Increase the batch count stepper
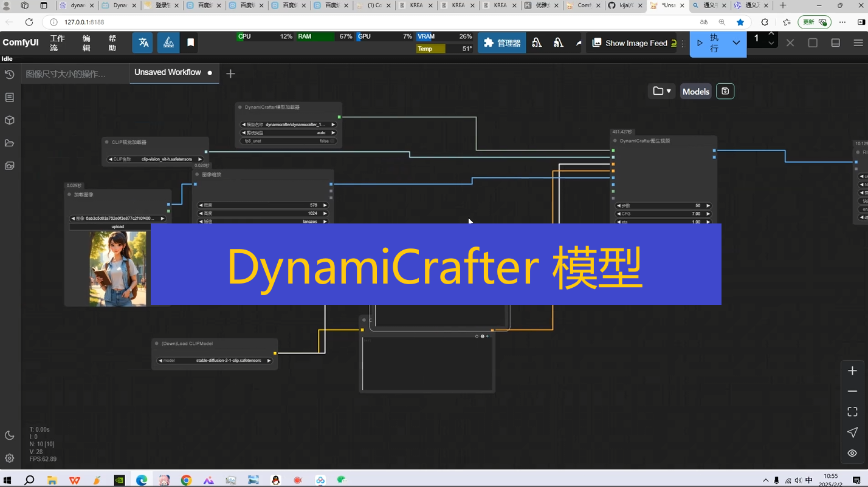868x487 pixels. [x=771, y=34]
